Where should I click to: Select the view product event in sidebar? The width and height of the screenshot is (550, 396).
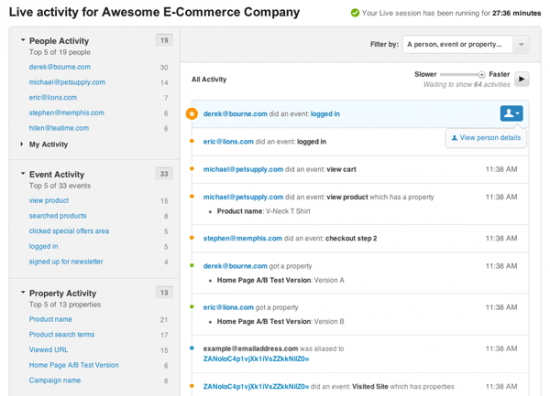[x=49, y=201]
